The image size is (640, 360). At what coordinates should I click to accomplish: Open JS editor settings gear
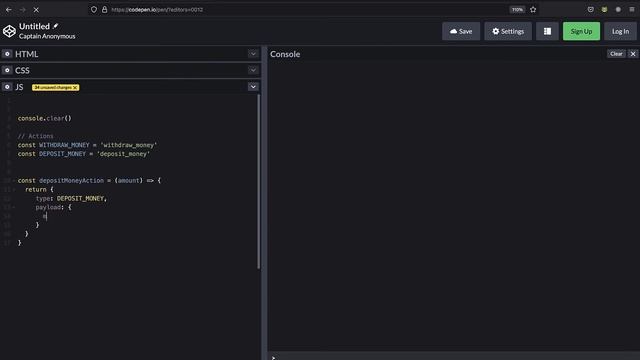coord(7,87)
